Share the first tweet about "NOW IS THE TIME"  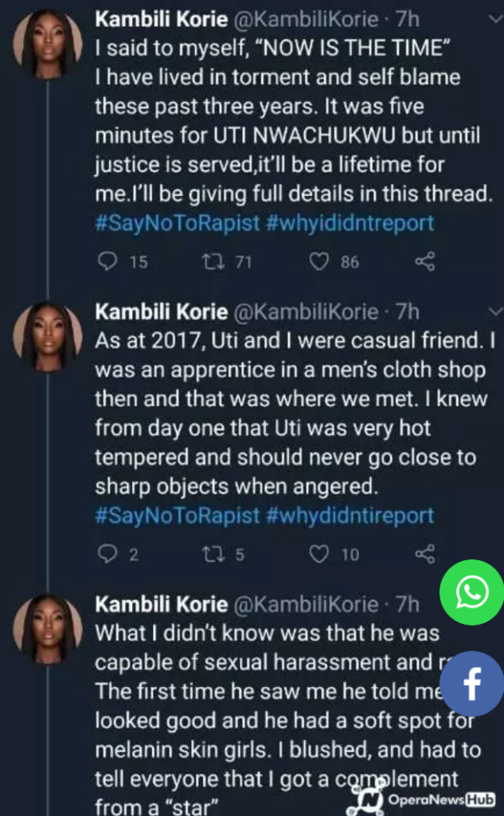(x=425, y=261)
